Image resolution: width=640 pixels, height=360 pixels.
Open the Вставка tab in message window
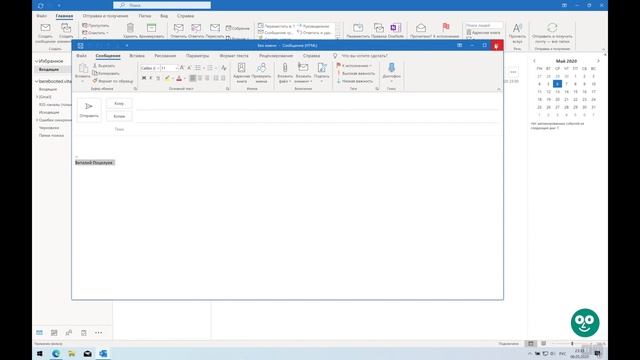137,56
